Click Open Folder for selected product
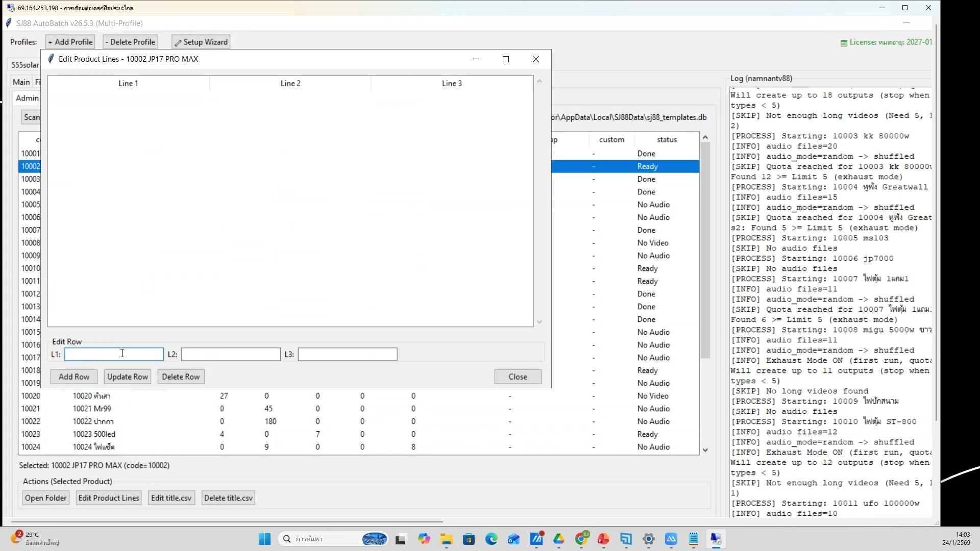980x551 pixels. click(45, 497)
